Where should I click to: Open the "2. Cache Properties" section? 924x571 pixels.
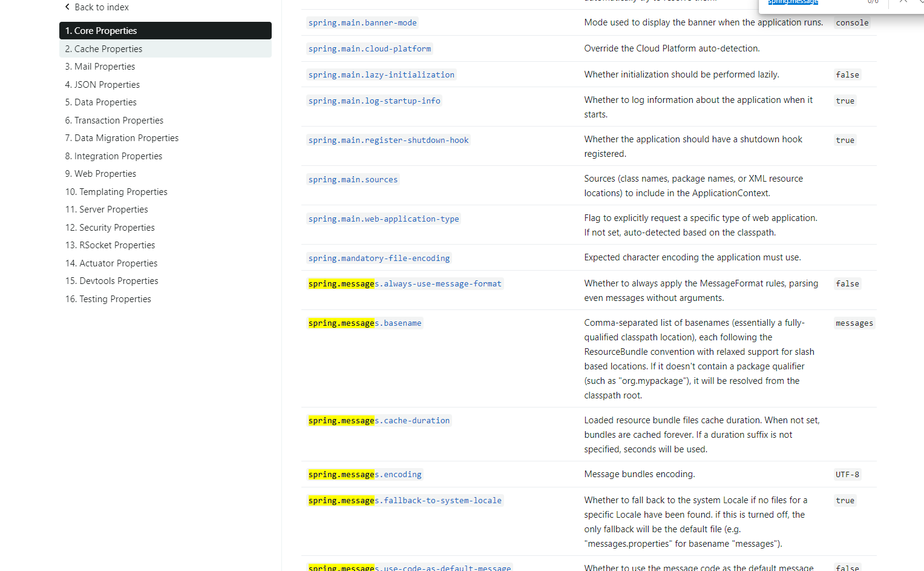tap(165, 49)
